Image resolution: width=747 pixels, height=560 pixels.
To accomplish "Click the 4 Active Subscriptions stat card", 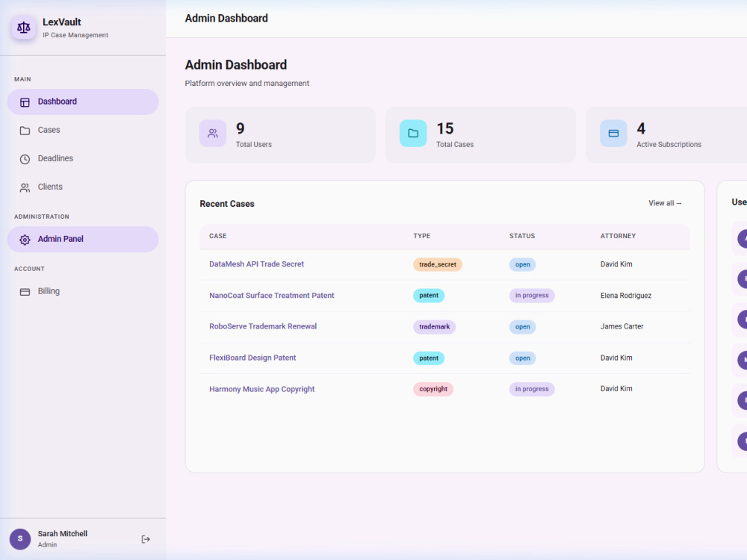I will pos(666,135).
